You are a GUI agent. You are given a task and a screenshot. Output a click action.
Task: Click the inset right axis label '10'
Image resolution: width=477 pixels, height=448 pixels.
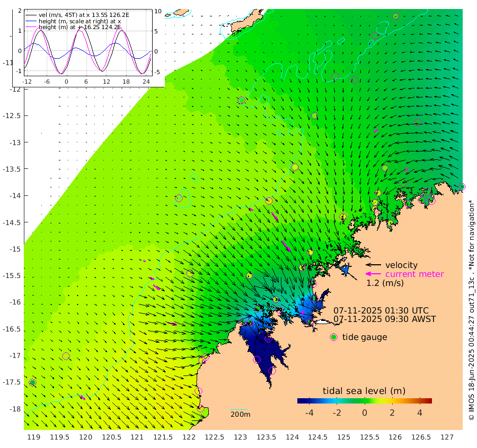(x=157, y=11)
